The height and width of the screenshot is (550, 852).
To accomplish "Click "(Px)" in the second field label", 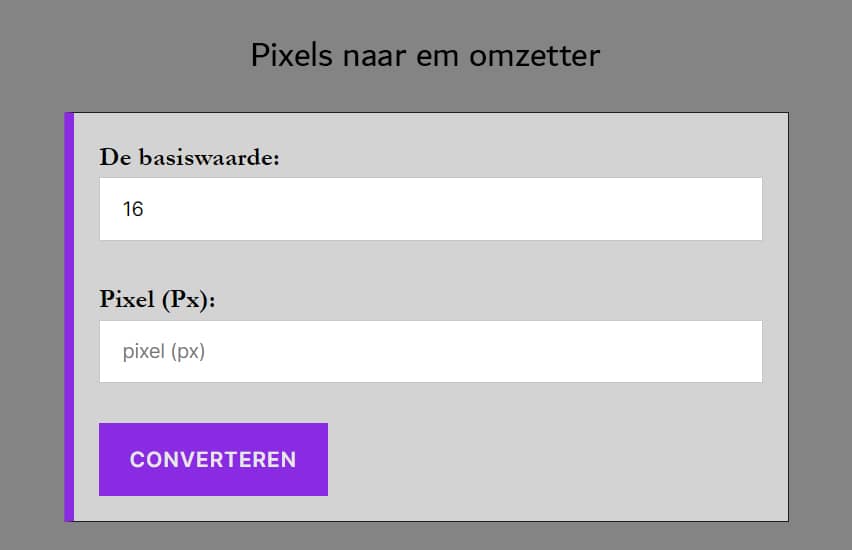I will pyautogui.click(x=188, y=300).
